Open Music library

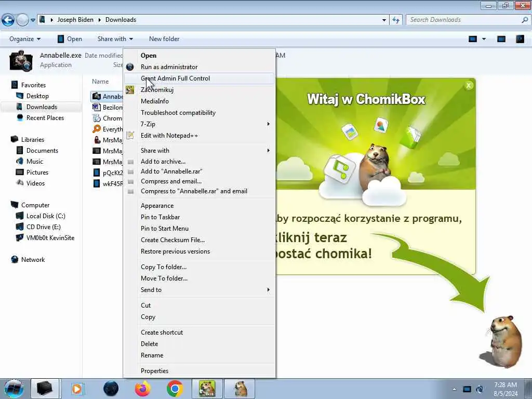pos(35,162)
